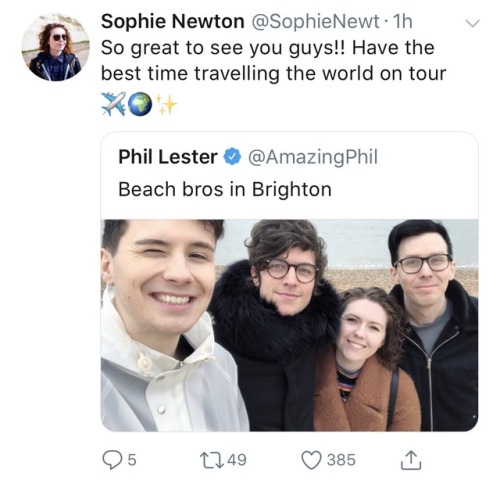Retweet using the retweet arrows icon
Image resolution: width=500 pixels, height=480 pixels.
(212, 460)
